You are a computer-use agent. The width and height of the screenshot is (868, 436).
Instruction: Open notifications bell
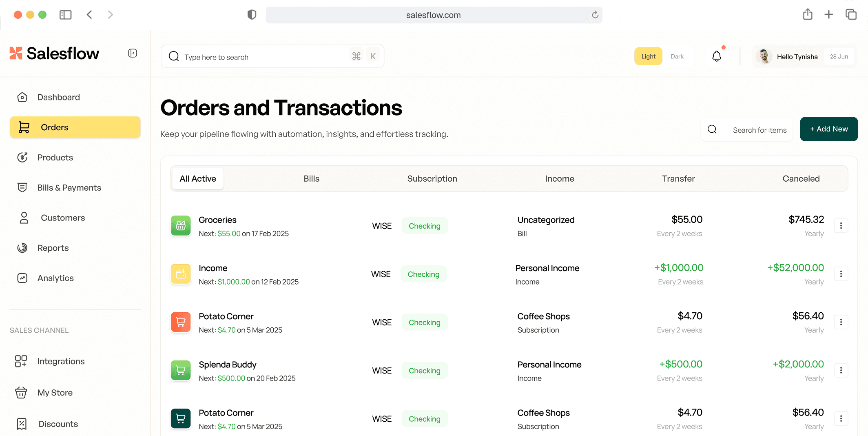click(717, 56)
